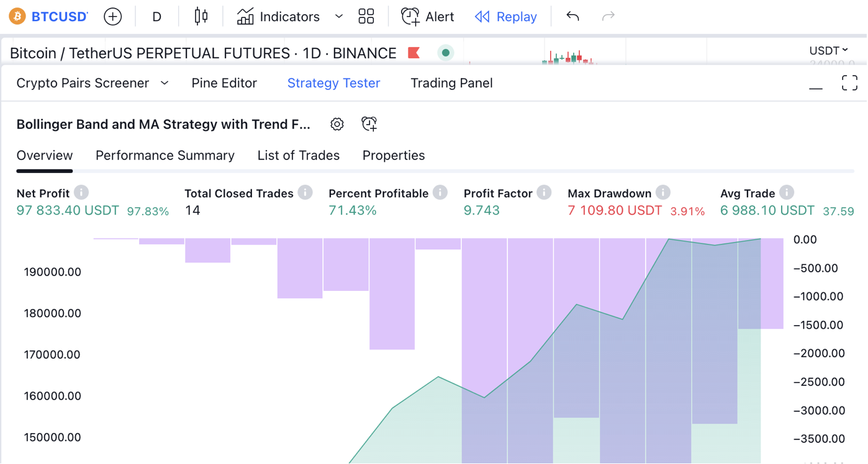Click the Alert button
The width and height of the screenshot is (868, 464).
(x=428, y=17)
